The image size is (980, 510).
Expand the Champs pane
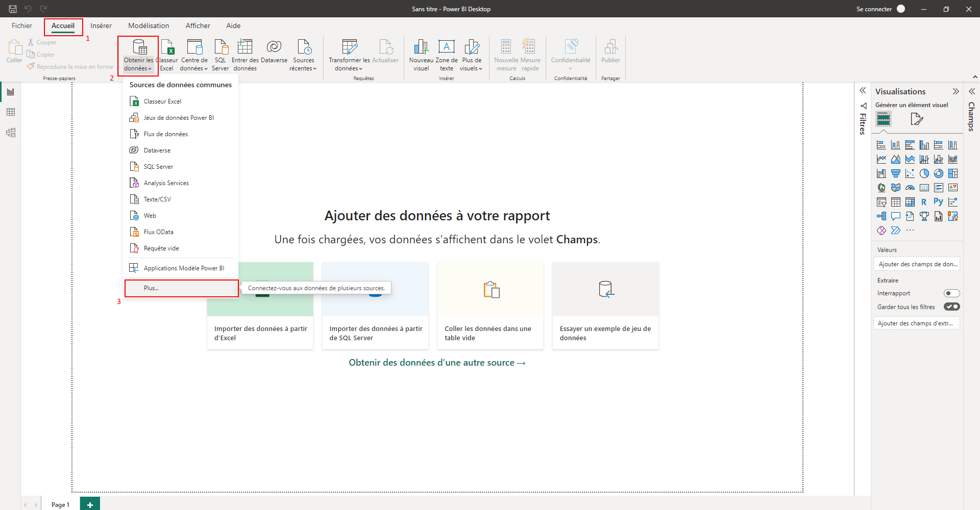click(x=972, y=91)
